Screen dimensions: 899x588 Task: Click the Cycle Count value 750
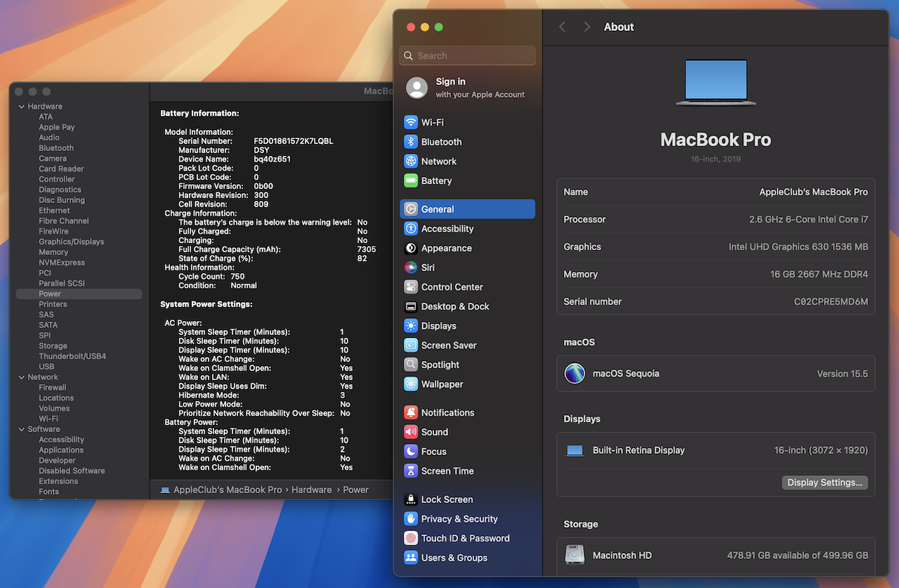tap(237, 277)
